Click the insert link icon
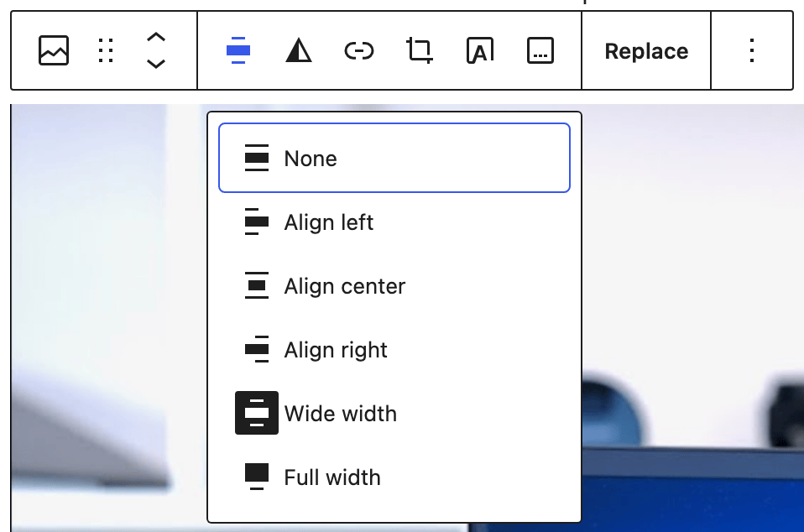This screenshot has height=532, width=804. click(359, 50)
